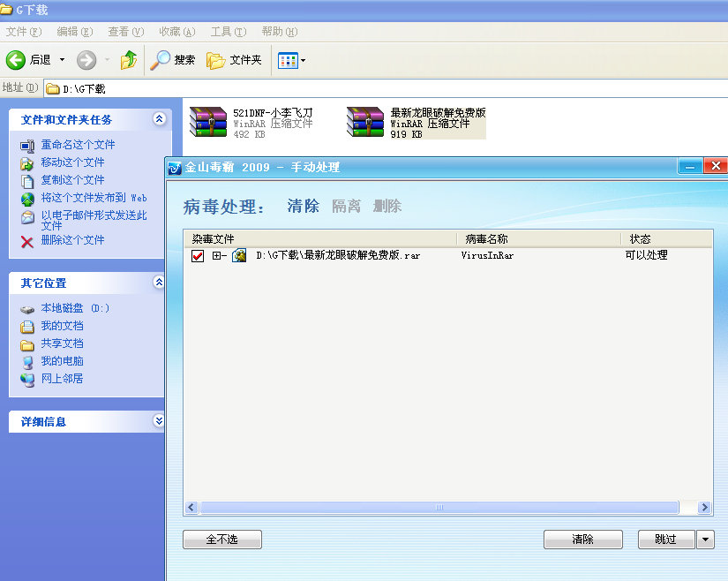Image resolution: width=728 pixels, height=581 pixels.
Task: Click the 可以处理 status cell
Action: [x=646, y=255]
